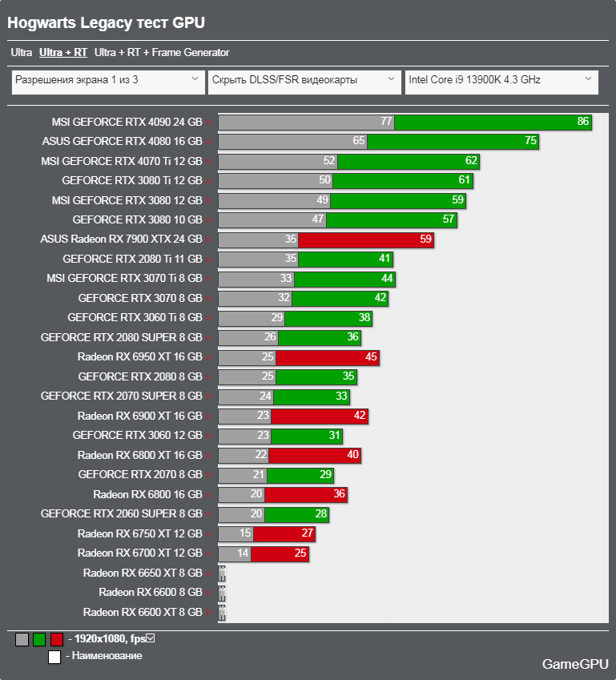This screenshot has height=680, width=616.
Task: Click the GEFORCE RTX 3060 12 GB label
Action: [138, 435]
